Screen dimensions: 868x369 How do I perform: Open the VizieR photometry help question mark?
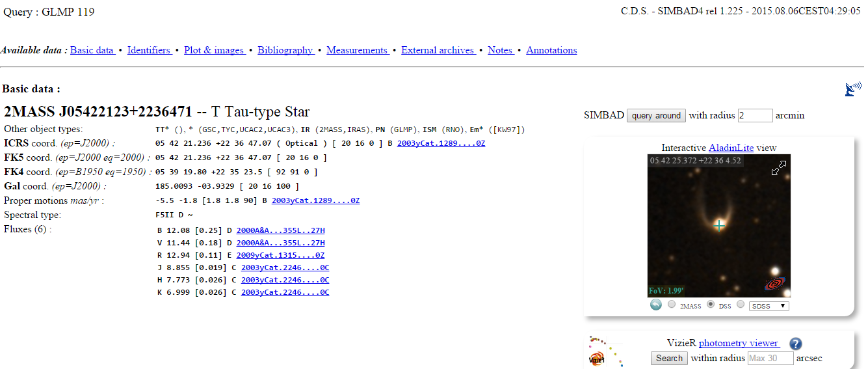click(796, 344)
